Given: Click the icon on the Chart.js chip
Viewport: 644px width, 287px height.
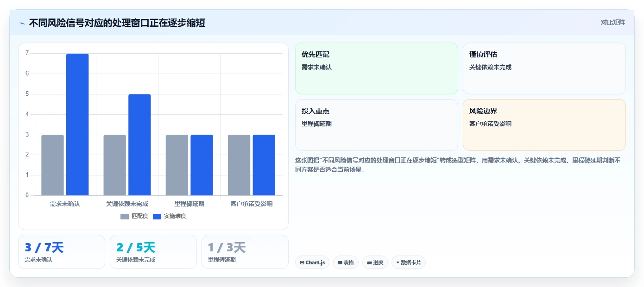Looking at the screenshot, I should click(302, 262).
